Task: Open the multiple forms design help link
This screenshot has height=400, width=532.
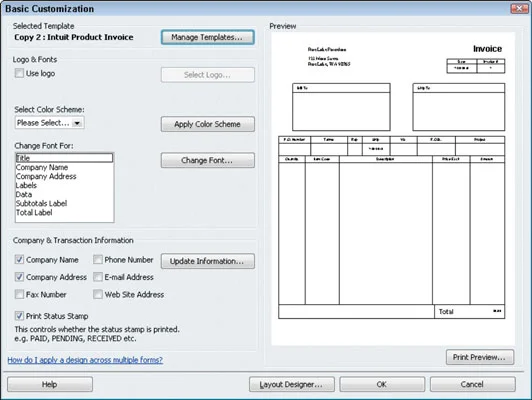Action: [x=85, y=360]
